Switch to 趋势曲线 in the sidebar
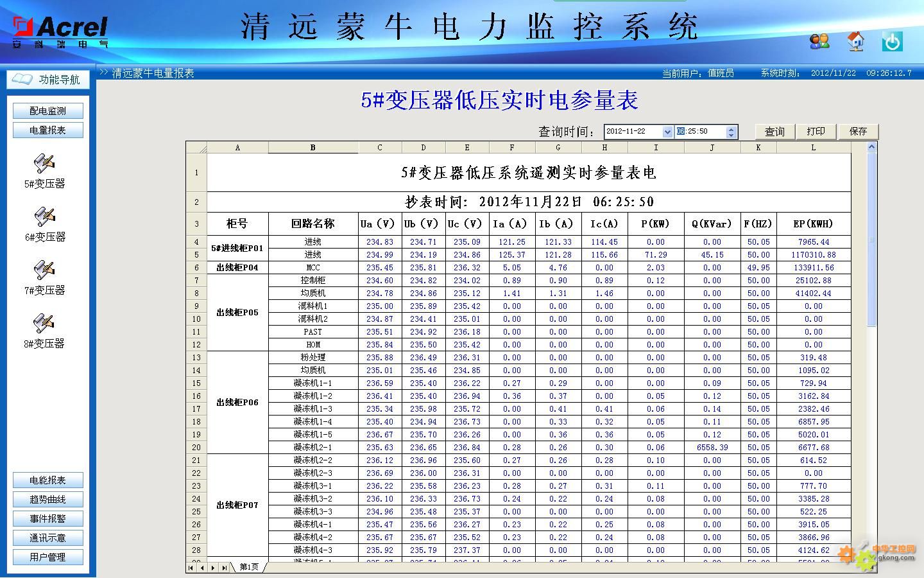Screen dimensions: 924x578 48,500
